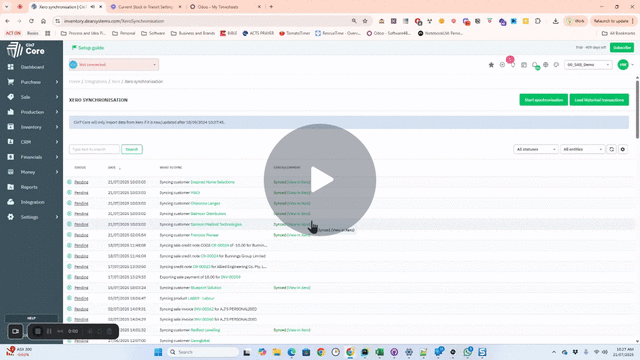
Task: Click the notification bell with pink badge
Action: 513,64
